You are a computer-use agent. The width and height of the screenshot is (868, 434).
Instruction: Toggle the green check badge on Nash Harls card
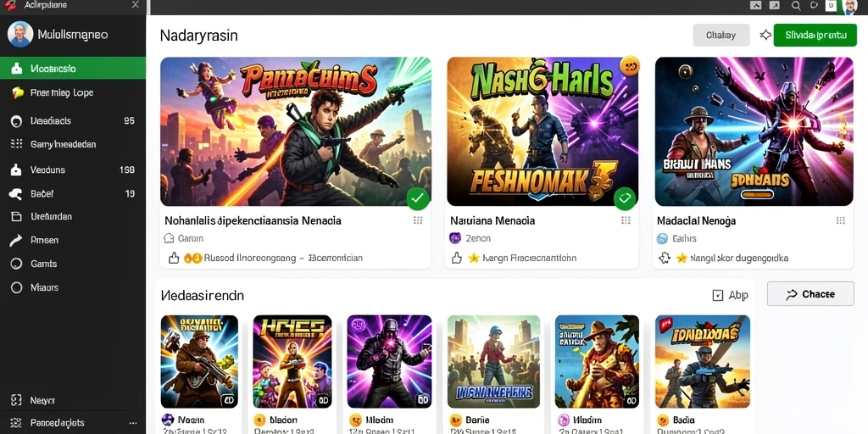pyautogui.click(x=625, y=198)
